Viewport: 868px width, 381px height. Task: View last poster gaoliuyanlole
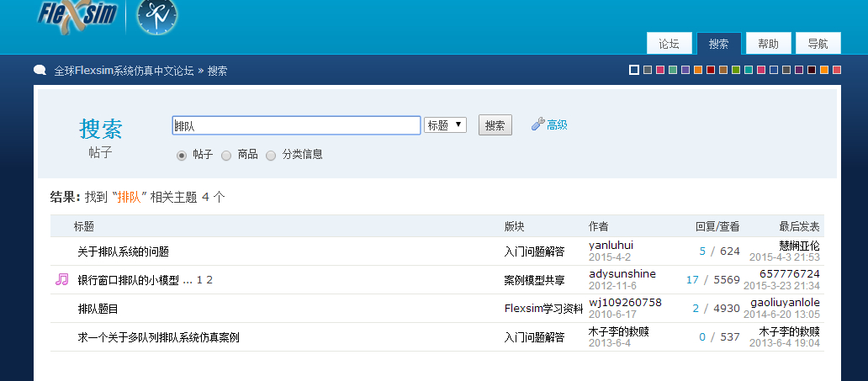pyautogui.click(x=786, y=303)
